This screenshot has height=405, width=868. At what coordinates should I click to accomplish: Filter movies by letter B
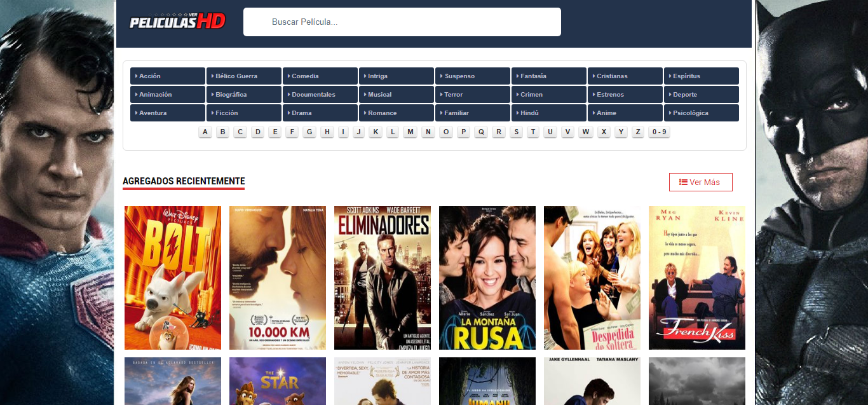[x=222, y=132]
